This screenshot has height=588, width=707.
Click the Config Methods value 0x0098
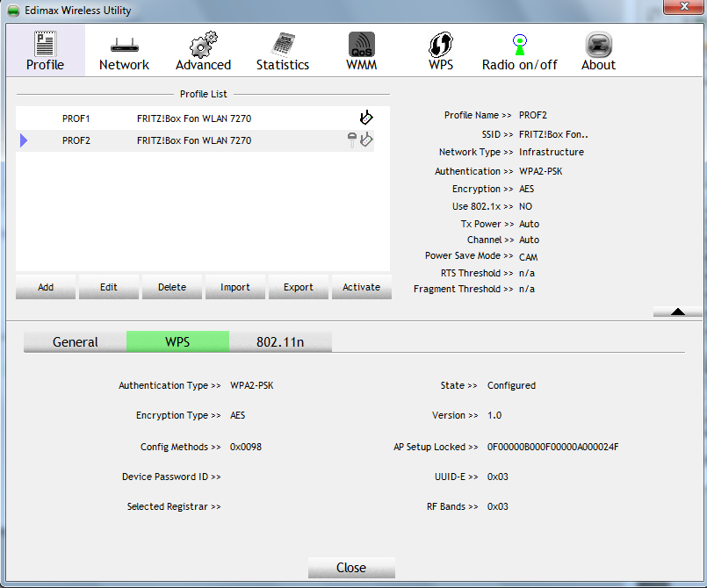coord(246,447)
